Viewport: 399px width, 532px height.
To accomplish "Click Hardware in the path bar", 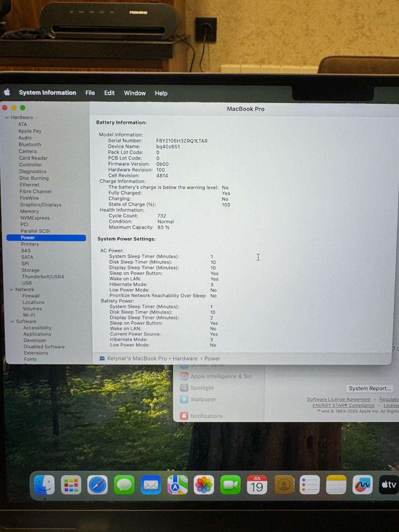I will (x=185, y=358).
